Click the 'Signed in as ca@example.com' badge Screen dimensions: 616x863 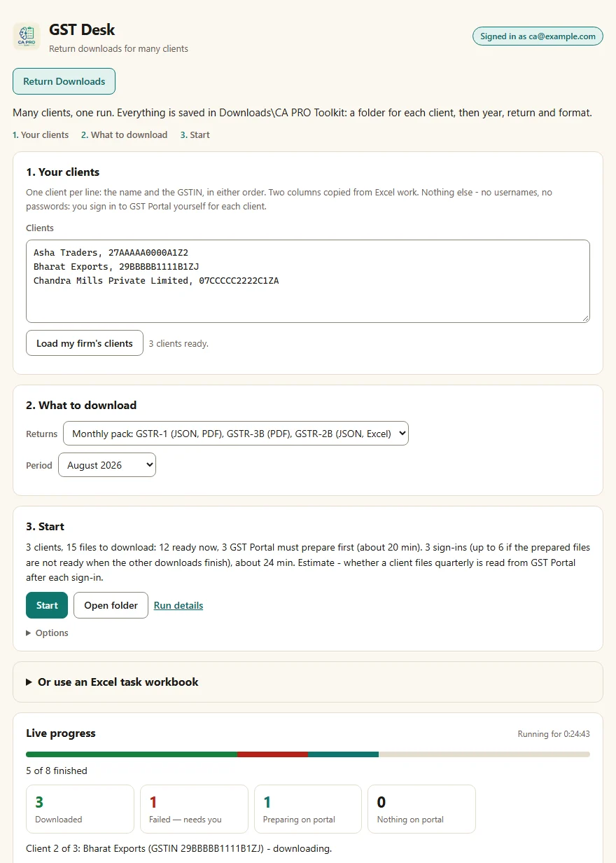(538, 36)
